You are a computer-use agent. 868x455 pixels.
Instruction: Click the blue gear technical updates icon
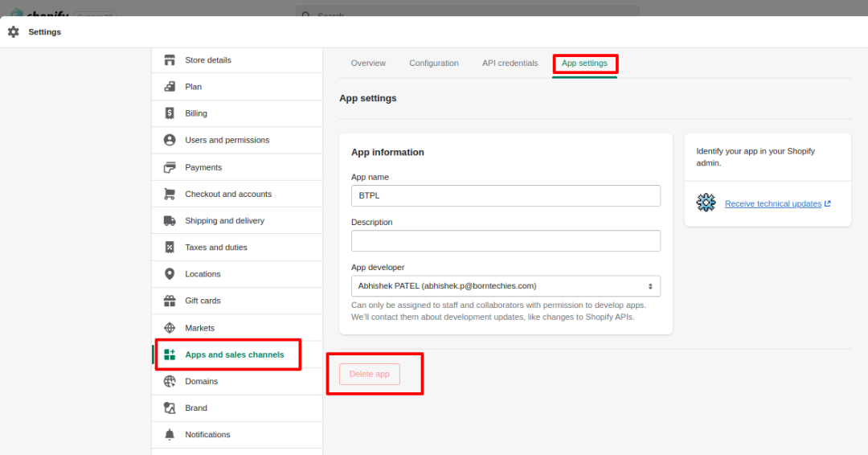pos(706,203)
